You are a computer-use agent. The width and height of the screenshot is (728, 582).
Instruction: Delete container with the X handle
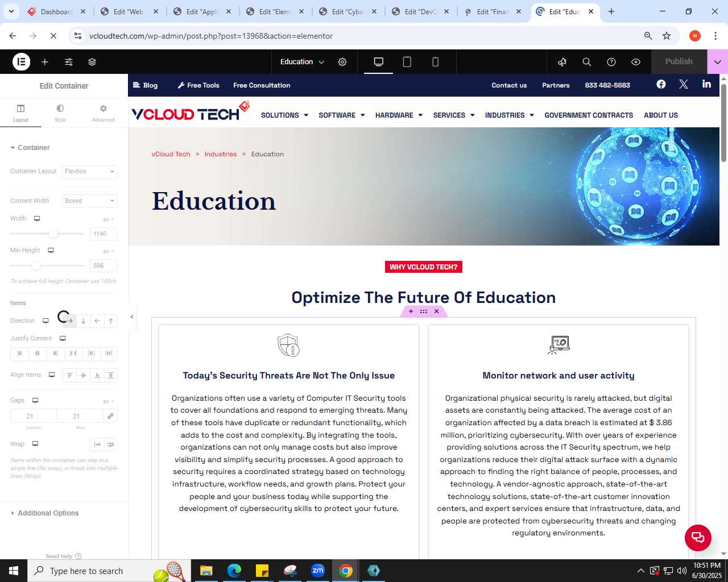coord(436,311)
